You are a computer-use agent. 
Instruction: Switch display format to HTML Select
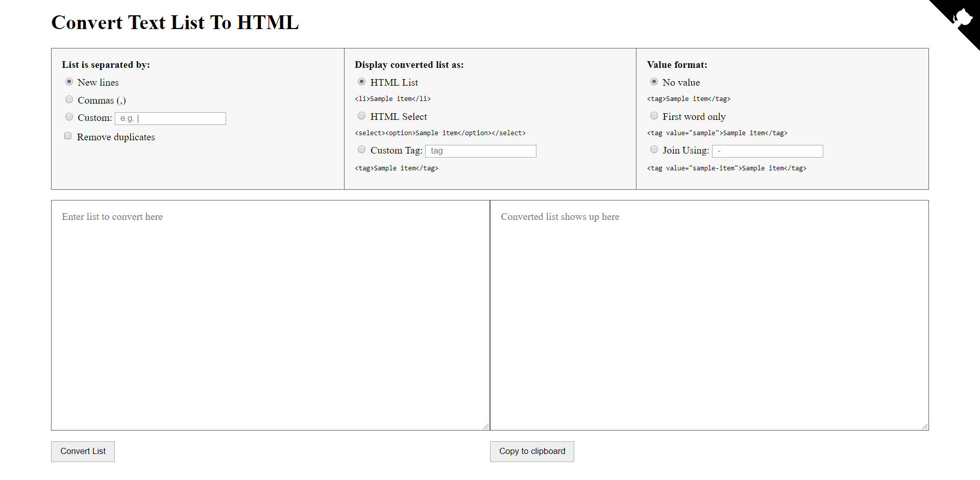pos(361,116)
